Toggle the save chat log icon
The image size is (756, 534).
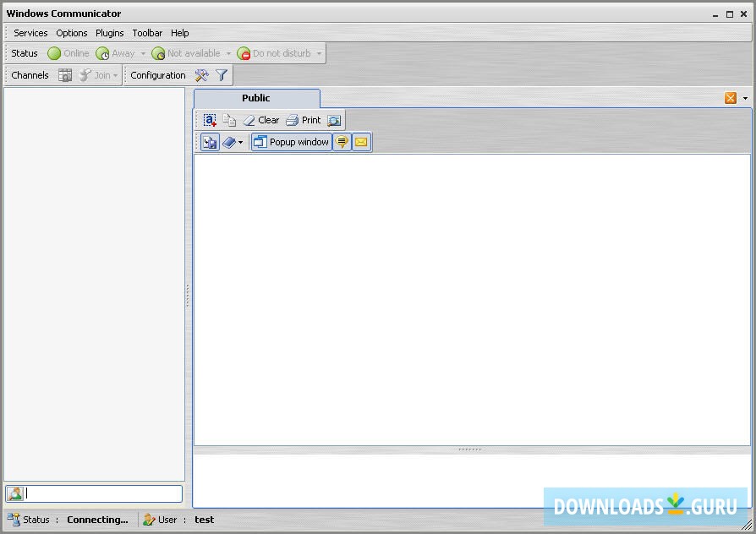[x=210, y=142]
